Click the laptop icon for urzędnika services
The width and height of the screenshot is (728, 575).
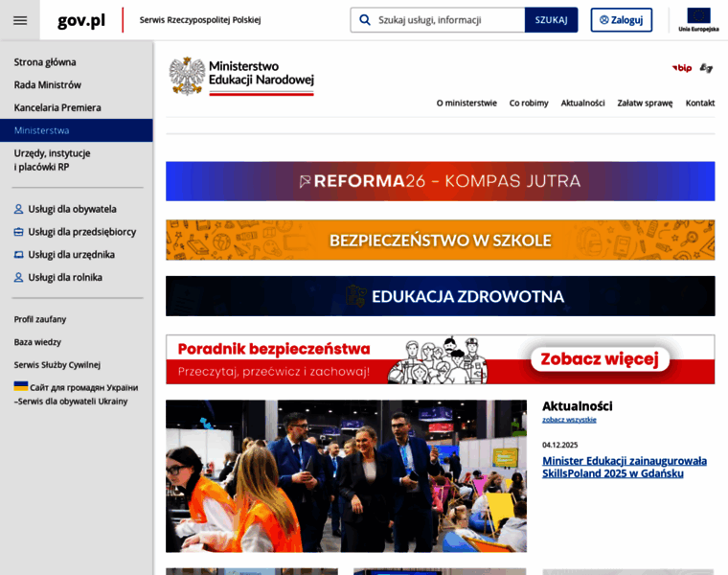(19, 255)
